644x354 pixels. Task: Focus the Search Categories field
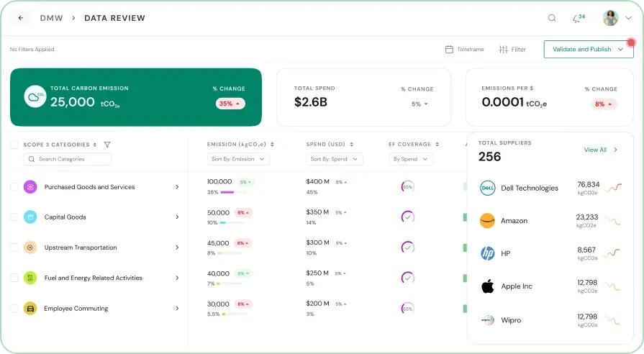click(x=68, y=159)
